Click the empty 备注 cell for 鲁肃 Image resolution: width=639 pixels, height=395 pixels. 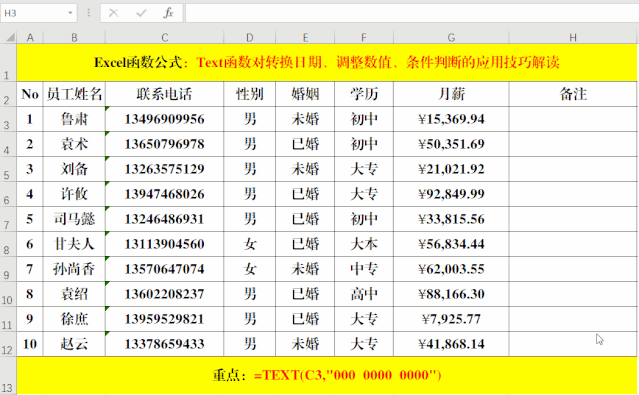(x=573, y=119)
